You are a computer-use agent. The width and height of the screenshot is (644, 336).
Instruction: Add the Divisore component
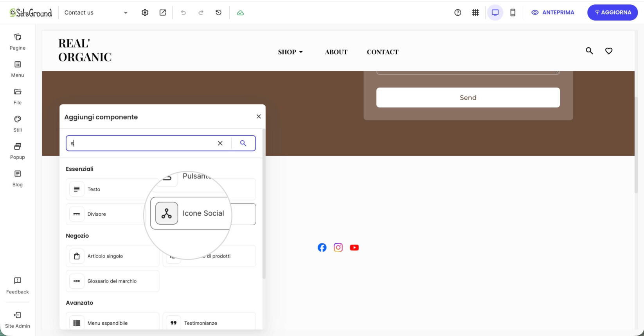point(112,214)
